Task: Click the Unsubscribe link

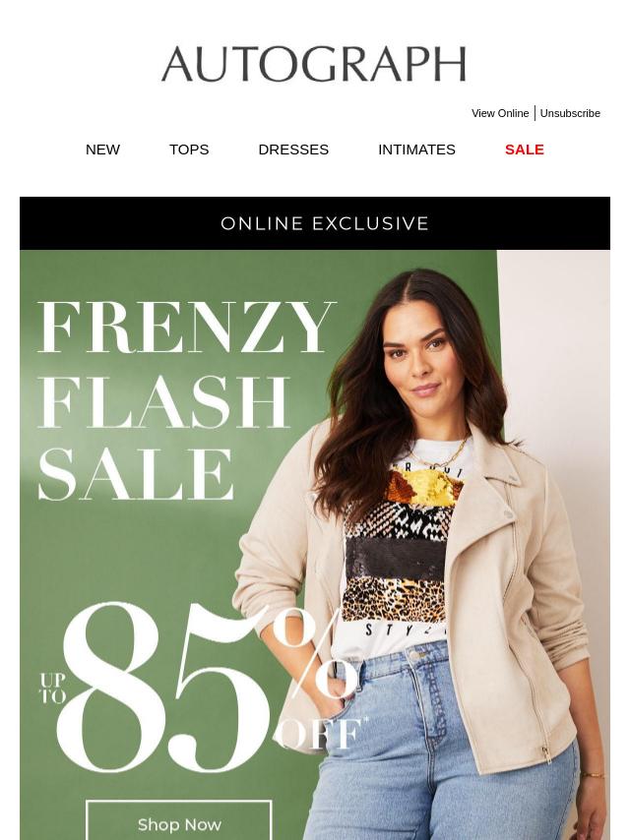Action: (570, 113)
